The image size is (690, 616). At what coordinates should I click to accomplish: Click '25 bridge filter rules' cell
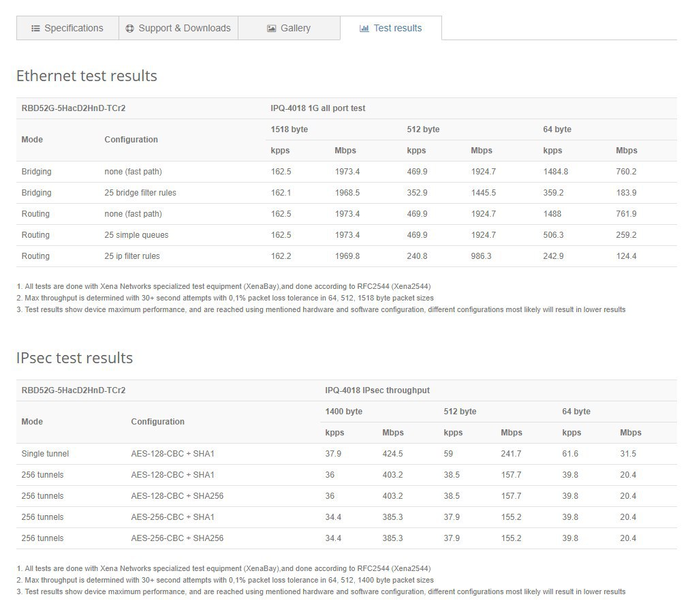pos(140,193)
